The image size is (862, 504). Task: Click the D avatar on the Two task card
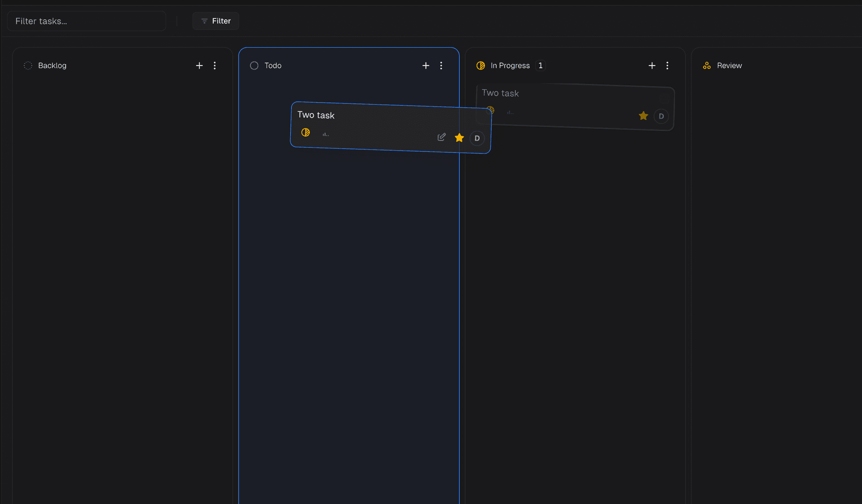point(477,138)
